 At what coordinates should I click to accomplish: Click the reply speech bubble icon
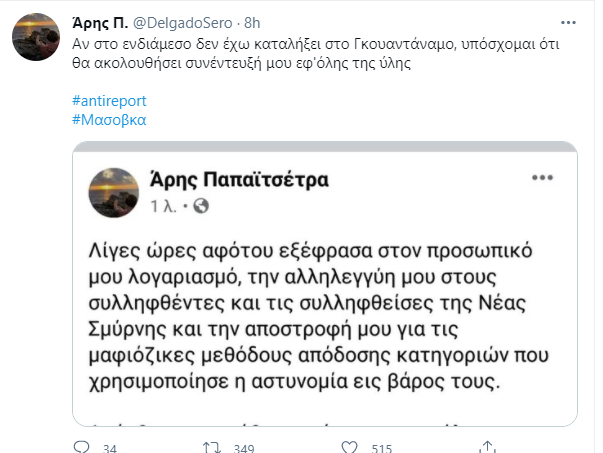tap(82, 445)
